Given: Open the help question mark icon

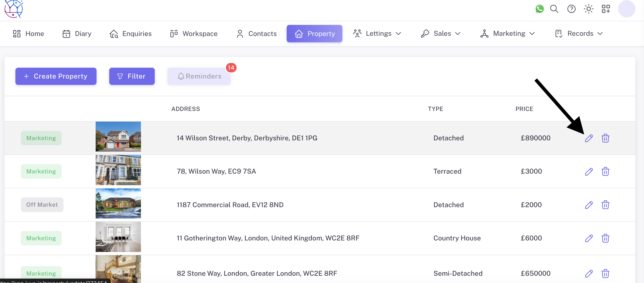Looking at the screenshot, I should [x=571, y=9].
